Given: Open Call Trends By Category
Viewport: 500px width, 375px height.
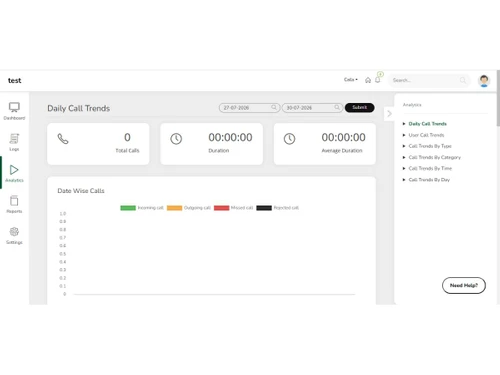Looking at the screenshot, I should click(435, 157).
